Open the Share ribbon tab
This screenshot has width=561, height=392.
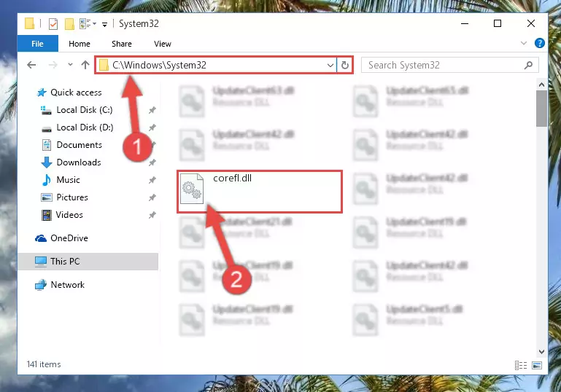coord(122,44)
